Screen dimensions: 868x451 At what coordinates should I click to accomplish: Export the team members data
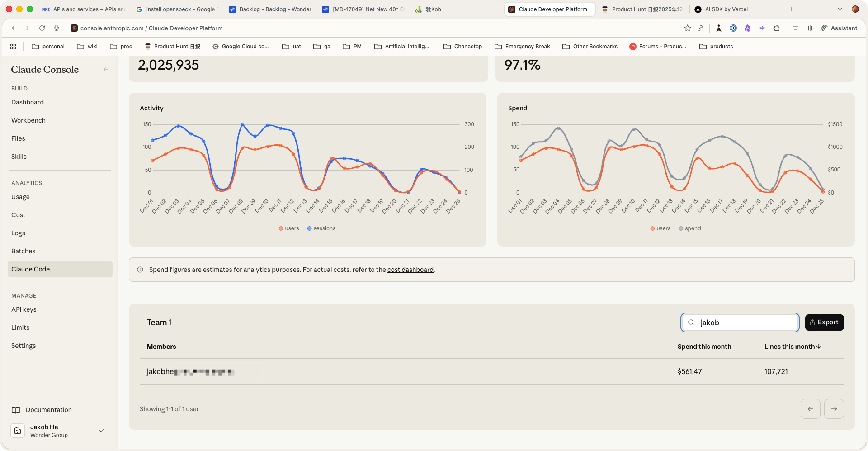tap(824, 323)
